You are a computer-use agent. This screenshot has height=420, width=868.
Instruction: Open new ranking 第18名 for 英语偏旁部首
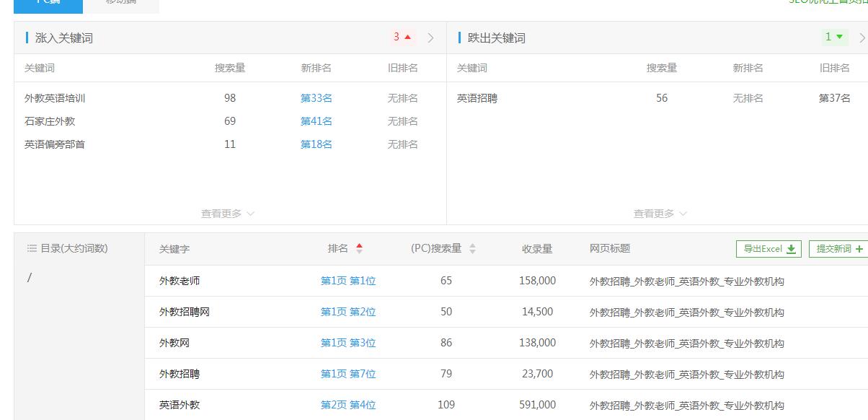[x=316, y=144]
